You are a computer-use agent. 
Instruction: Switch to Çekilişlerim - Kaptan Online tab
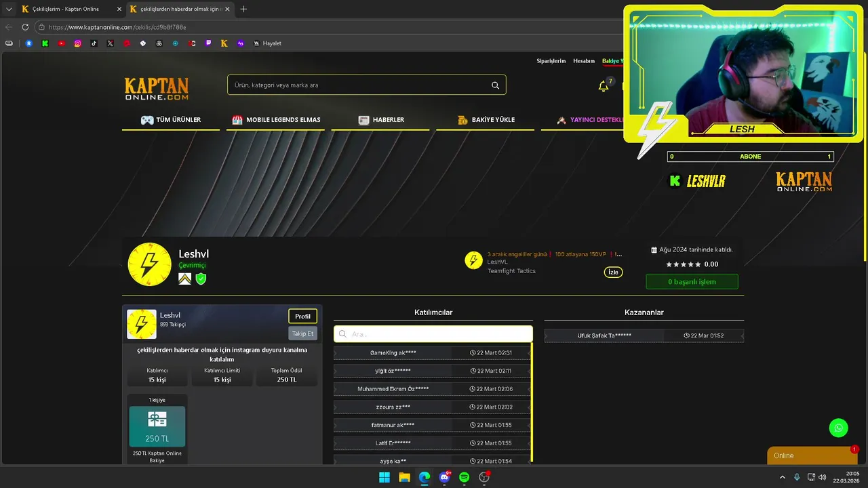click(66, 9)
